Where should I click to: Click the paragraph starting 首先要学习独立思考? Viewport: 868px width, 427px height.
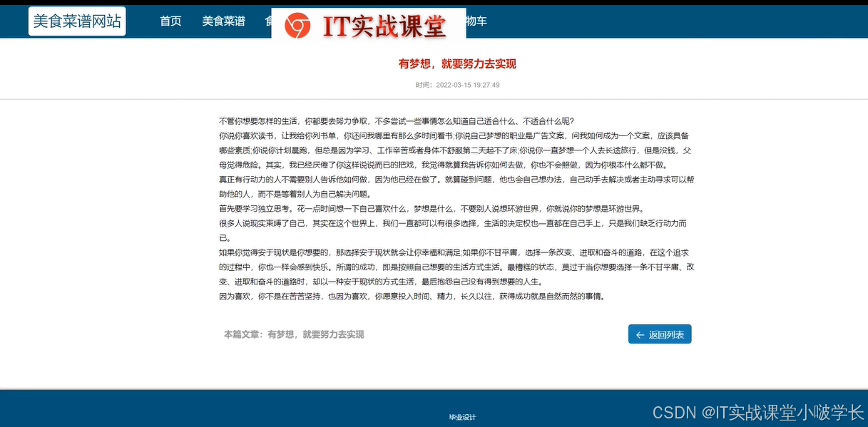433,209
